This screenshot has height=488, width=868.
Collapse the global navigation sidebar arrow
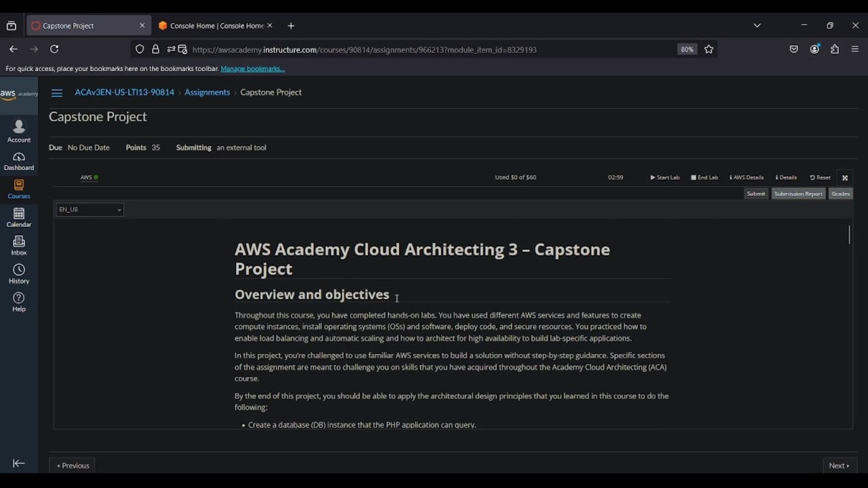tap(19, 464)
